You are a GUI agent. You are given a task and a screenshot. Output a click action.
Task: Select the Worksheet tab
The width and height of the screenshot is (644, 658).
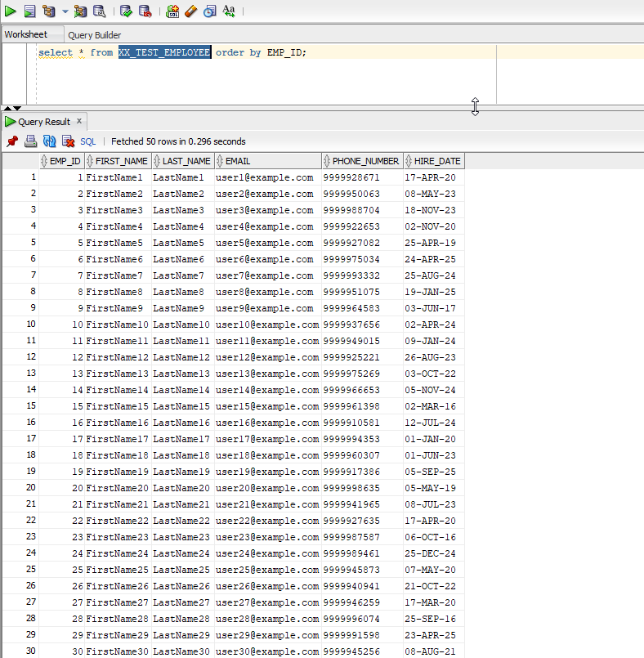click(25, 34)
